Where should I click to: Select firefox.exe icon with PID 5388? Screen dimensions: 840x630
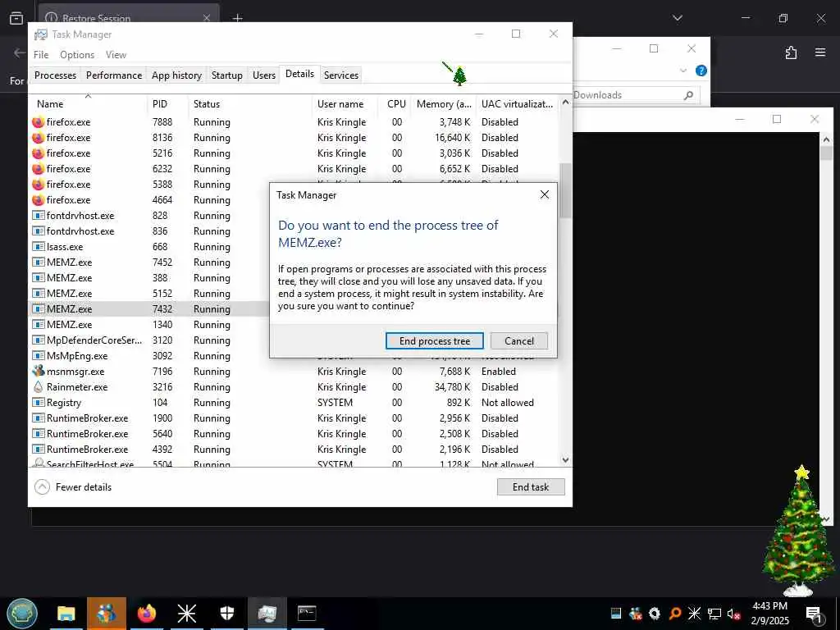click(x=38, y=185)
